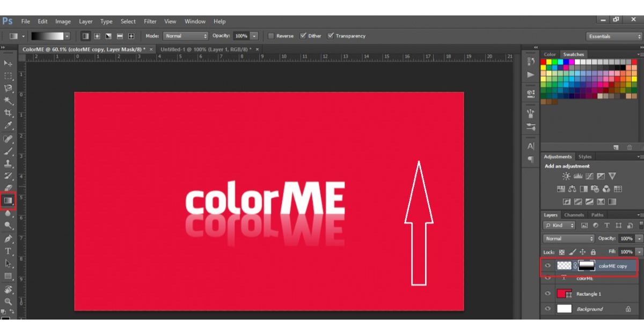Toggle the Dither checkbox
Image resolution: width=644 pixels, height=335 pixels.
(x=303, y=36)
